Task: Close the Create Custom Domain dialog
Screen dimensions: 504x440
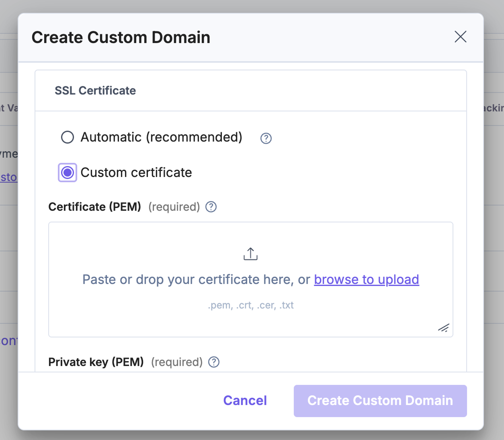Action: [460, 37]
